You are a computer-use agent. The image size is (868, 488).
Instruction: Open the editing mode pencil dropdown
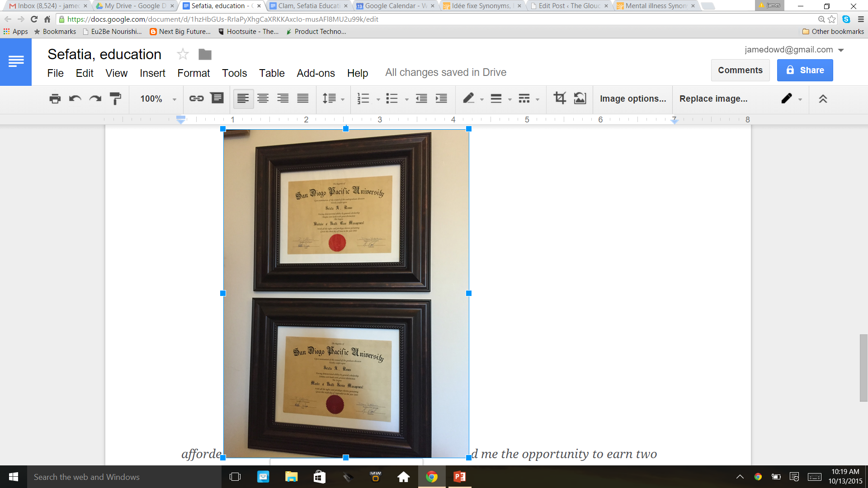coord(791,99)
